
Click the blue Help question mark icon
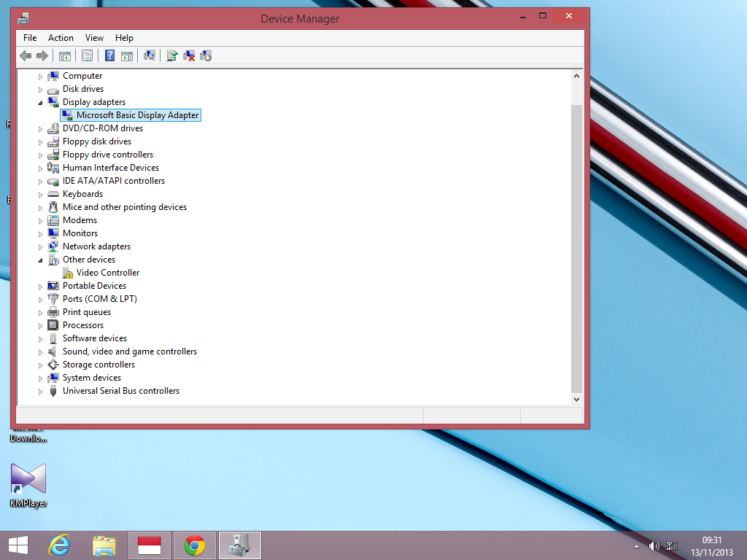click(109, 55)
